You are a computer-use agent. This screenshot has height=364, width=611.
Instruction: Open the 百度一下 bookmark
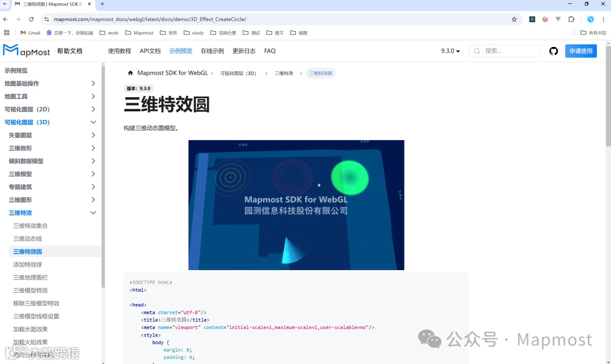[x=70, y=33]
